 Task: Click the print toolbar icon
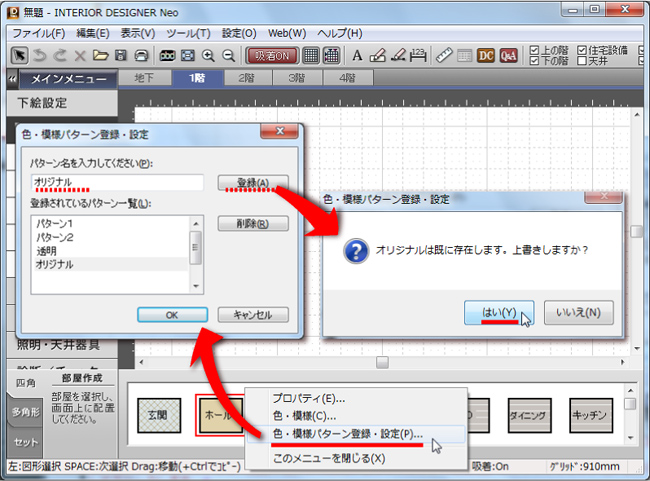(x=141, y=55)
